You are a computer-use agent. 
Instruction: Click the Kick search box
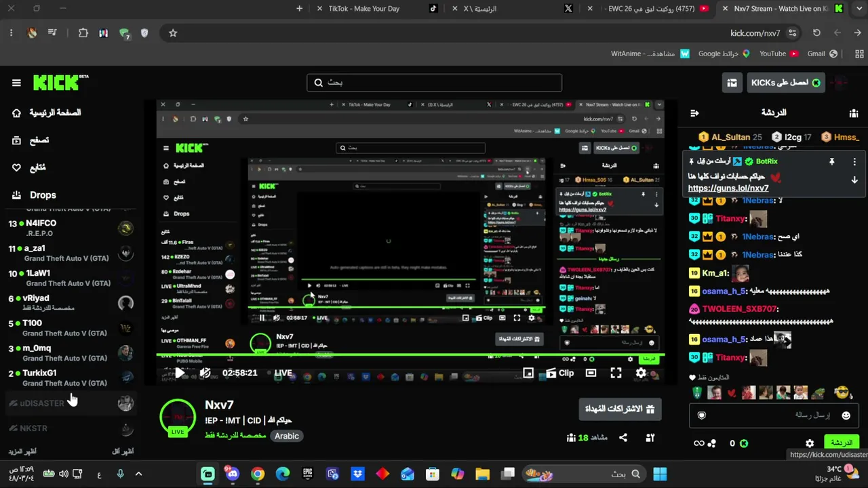tap(434, 83)
